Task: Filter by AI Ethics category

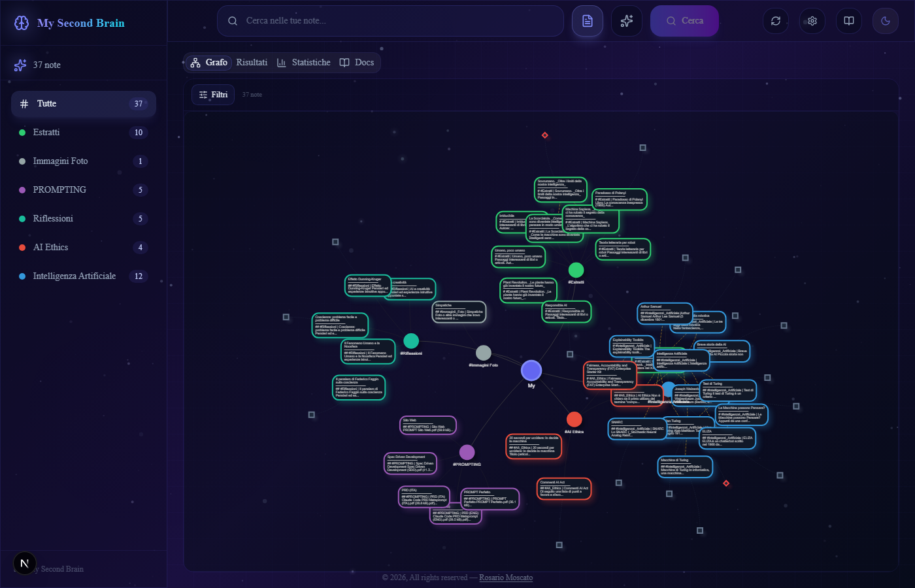Action: click(x=84, y=248)
